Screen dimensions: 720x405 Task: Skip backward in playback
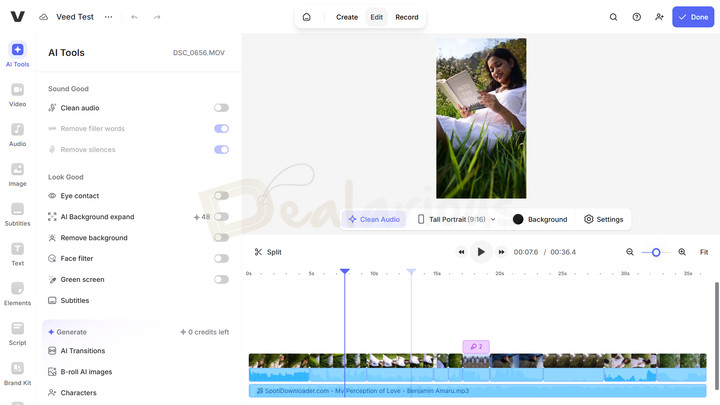[x=461, y=252]
